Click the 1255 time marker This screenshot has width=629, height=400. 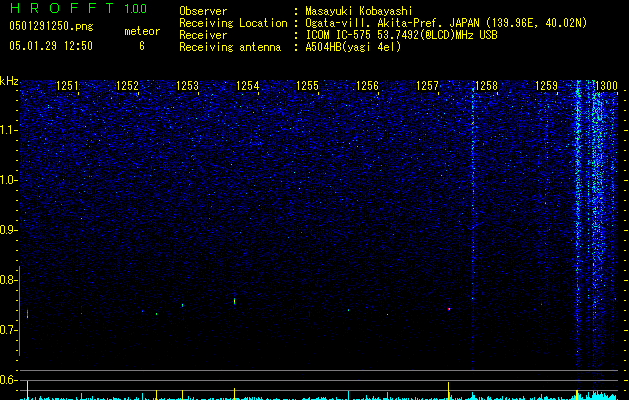tap(307, 86)
